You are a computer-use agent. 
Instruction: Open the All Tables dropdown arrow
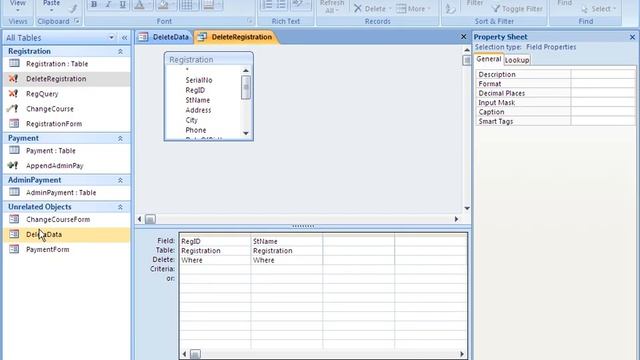[x=111, y=38]
